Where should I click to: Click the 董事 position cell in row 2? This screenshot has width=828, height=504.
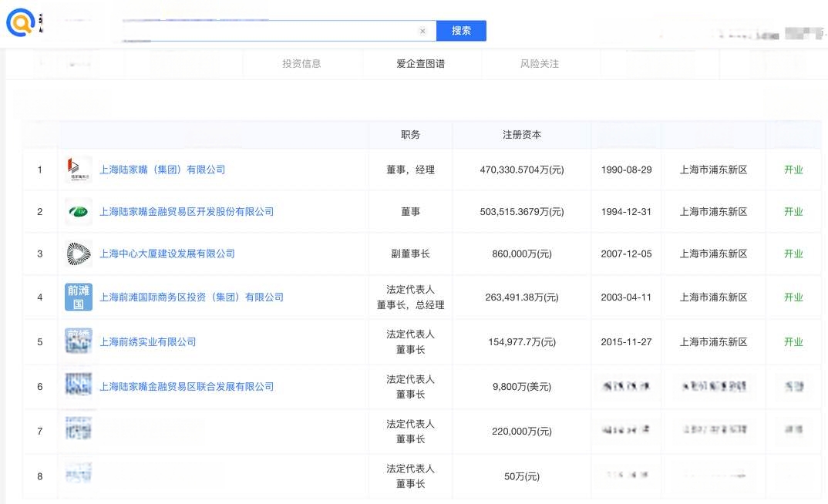pos(410,212)
